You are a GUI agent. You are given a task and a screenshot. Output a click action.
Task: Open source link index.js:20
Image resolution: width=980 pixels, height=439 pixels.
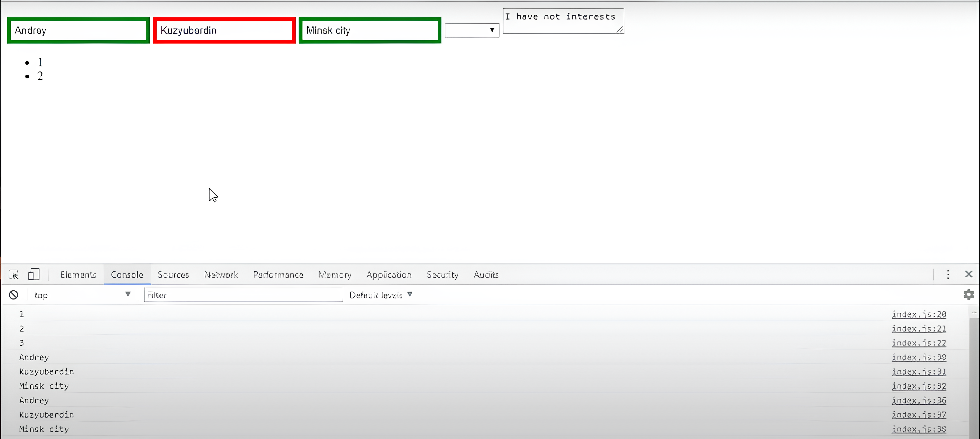(x=919, y=315)
